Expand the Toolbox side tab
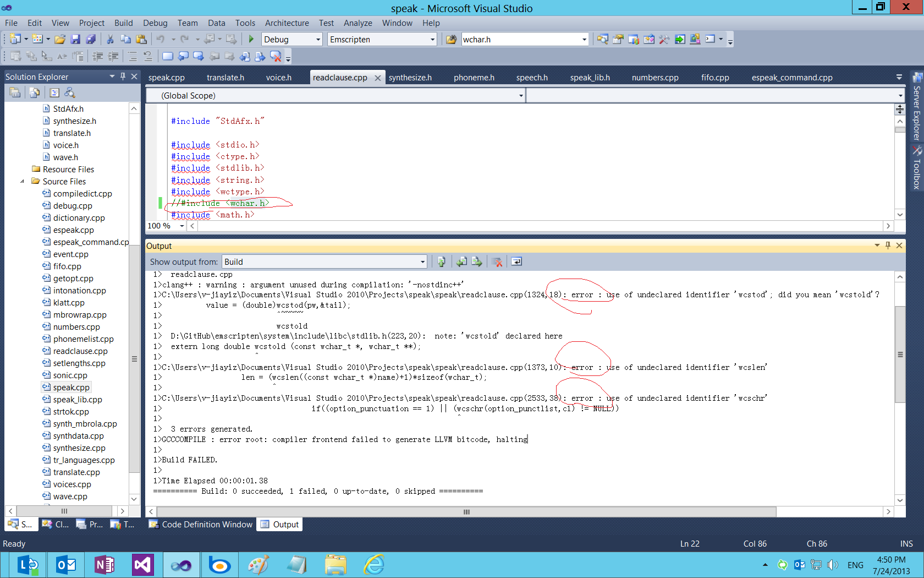 916,168
